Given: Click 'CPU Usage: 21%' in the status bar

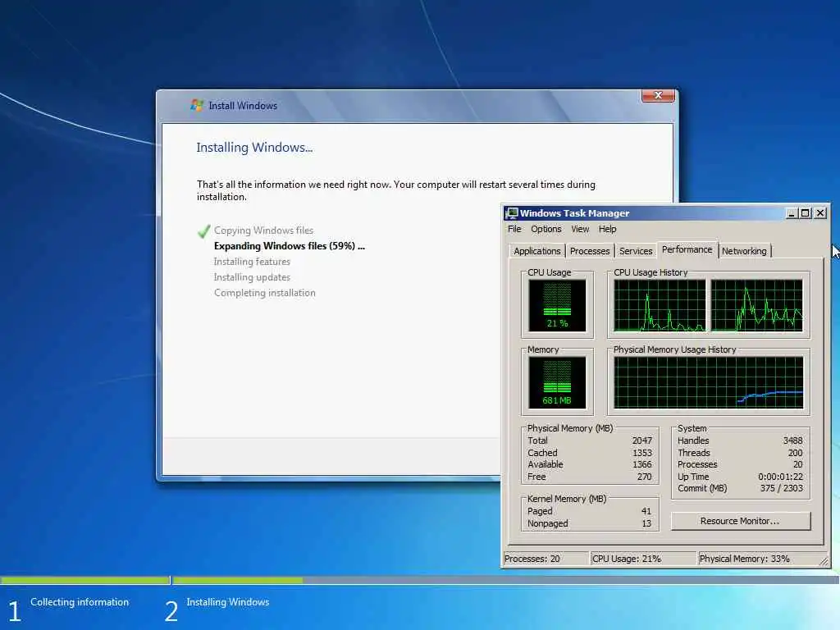Looking at the screenshot, I should [x=626, y=559].
